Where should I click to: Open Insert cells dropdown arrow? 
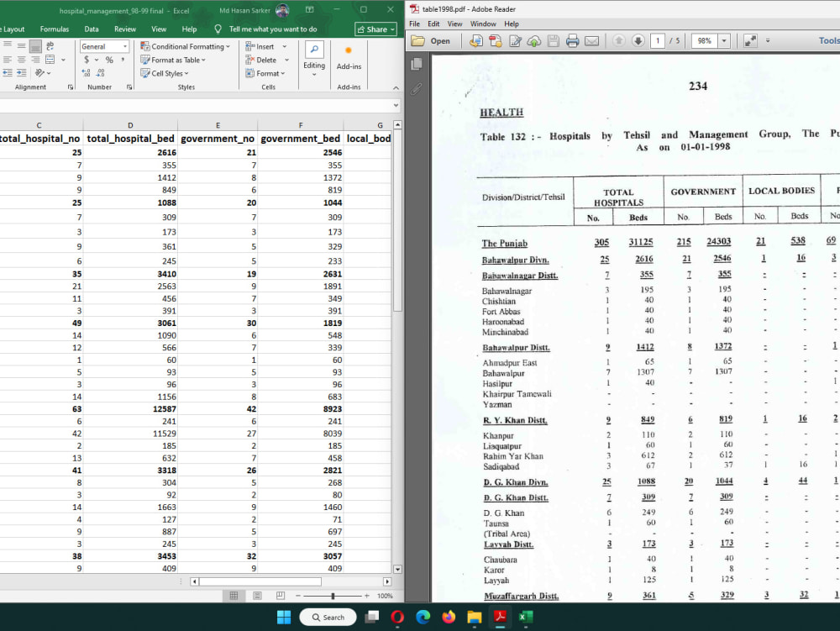[x=285, y=46]
